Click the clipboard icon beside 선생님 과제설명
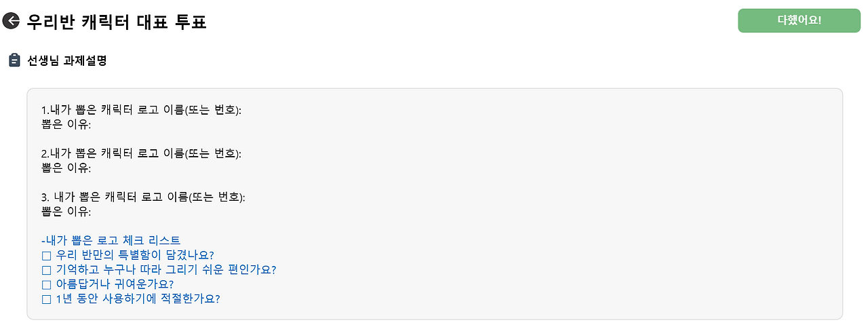868x327 pixels. pos(14,60)
